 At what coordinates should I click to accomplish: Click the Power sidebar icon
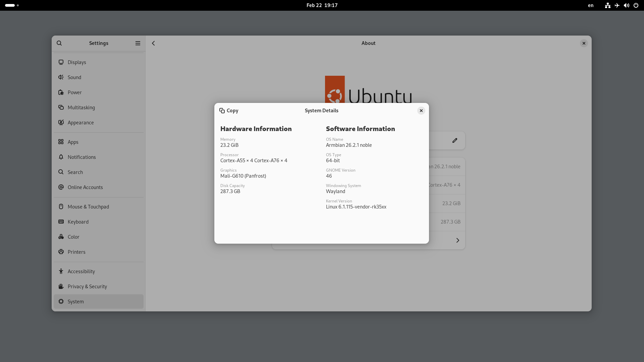61,93
